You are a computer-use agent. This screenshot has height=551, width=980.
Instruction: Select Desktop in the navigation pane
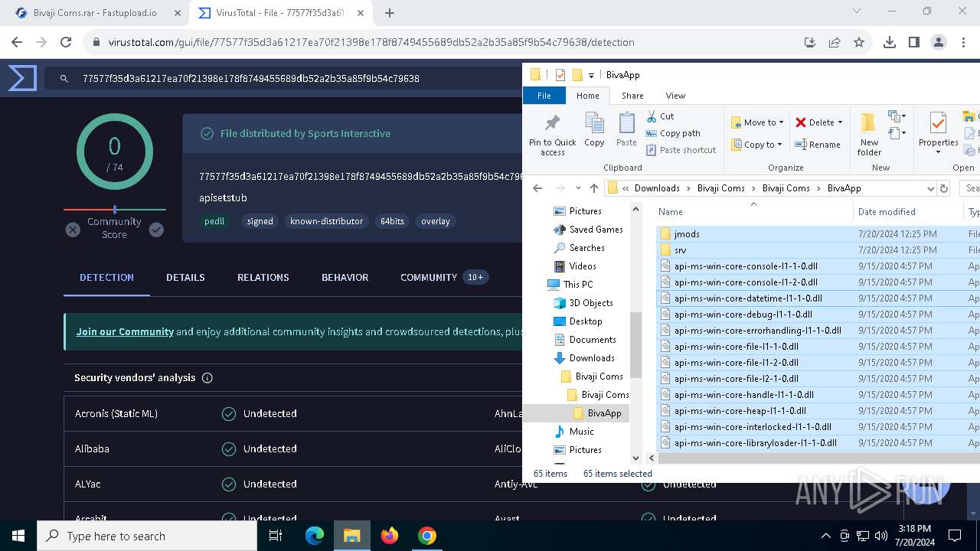586,321
